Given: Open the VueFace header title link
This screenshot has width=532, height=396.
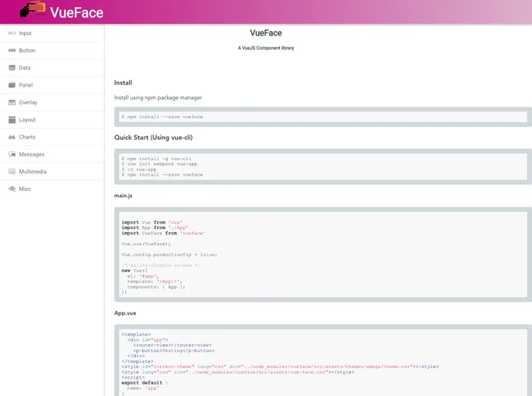Looking at the screenshot, I should 77,12.
